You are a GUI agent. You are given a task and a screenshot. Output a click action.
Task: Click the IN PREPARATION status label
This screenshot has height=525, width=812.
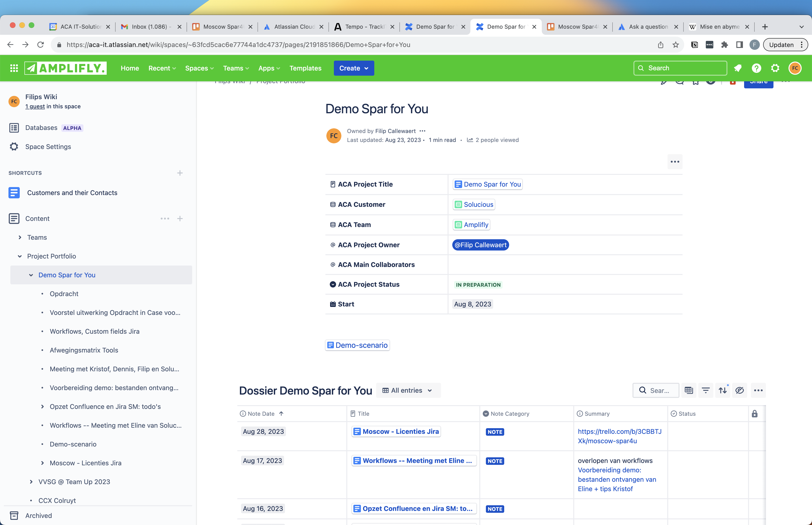click(x=478, y=285)
